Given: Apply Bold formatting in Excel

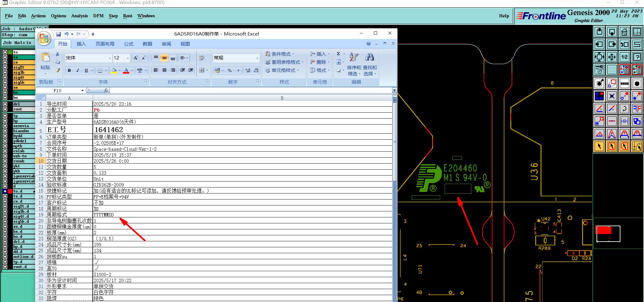Looking at the screenshot, I should click(x=69, y=70).
